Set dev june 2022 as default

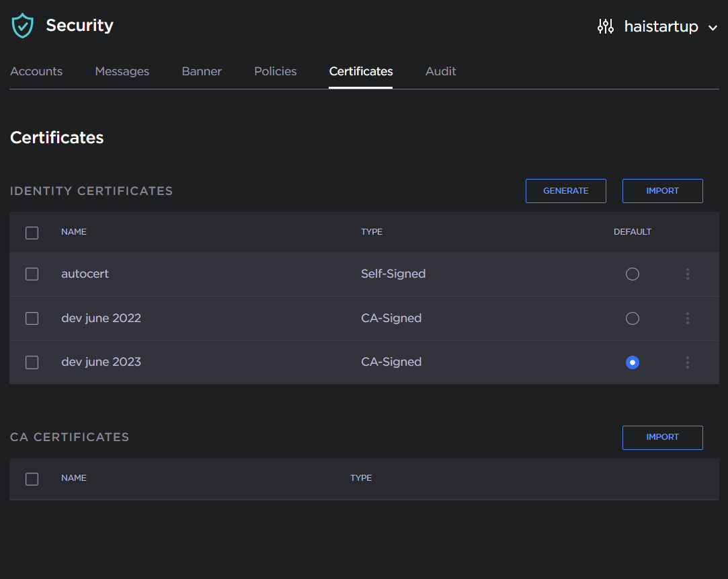click(632, 318)
